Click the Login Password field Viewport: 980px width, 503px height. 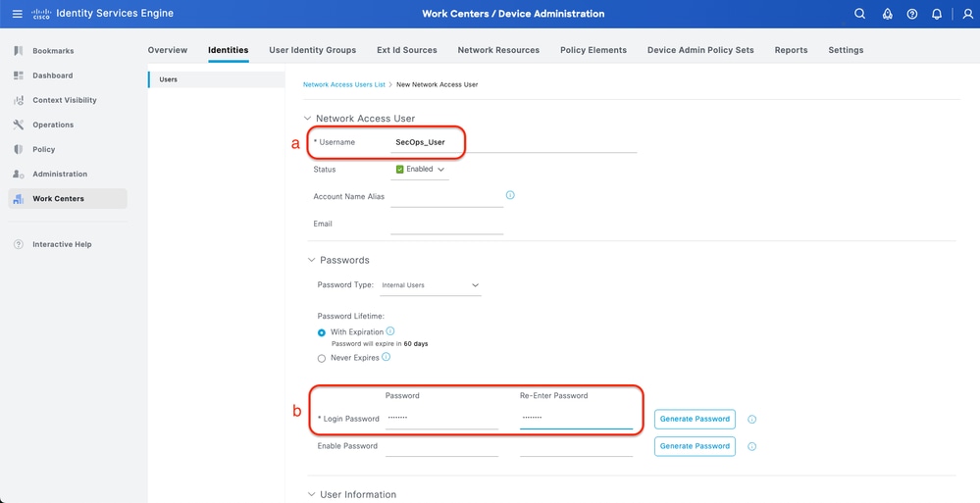coord(441,419)
